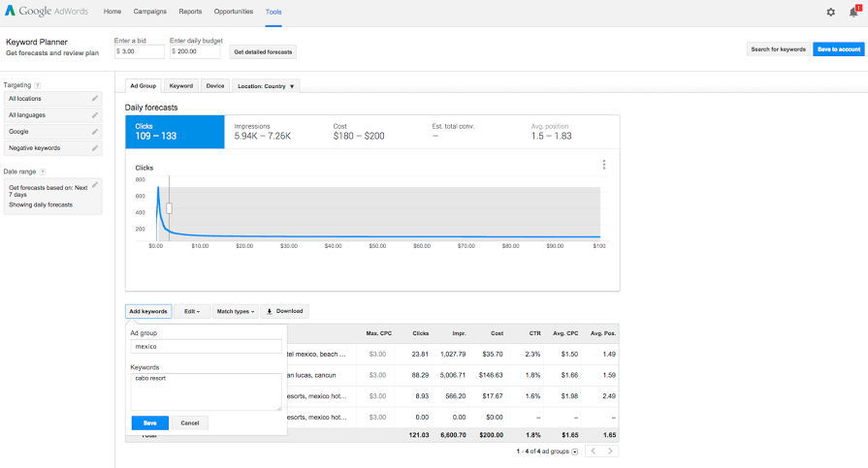The height and width of the screenshot is (468, 868).
Task: Switch to the Keyword tab
Action: point(181,86)
